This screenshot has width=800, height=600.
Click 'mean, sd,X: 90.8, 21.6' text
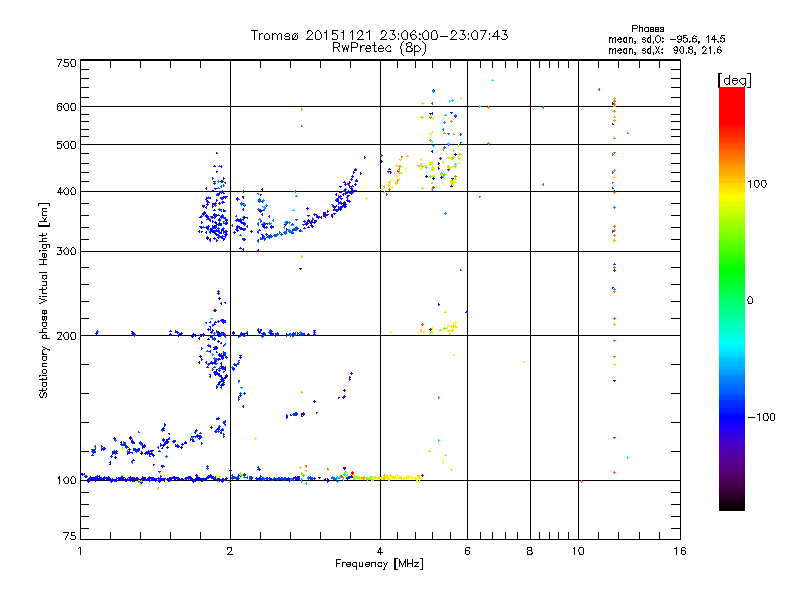pos(665,50)
